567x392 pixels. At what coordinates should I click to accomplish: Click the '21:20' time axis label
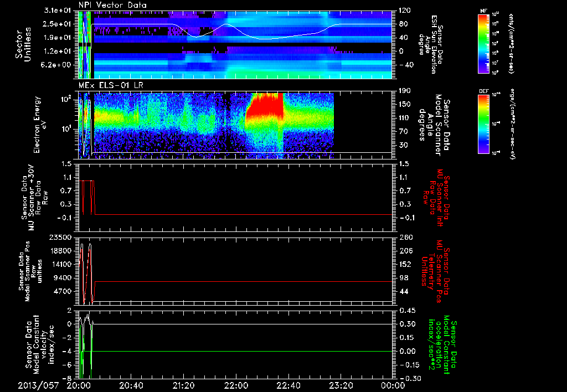183,386
